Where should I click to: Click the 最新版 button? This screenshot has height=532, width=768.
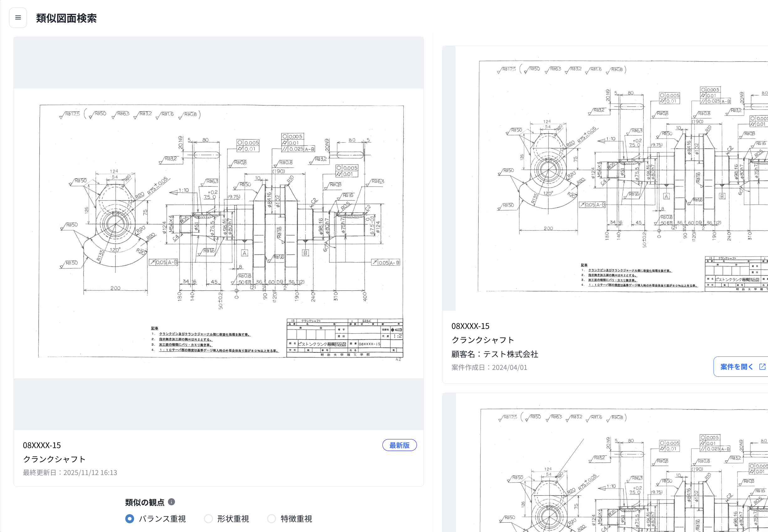click(399, 445)
